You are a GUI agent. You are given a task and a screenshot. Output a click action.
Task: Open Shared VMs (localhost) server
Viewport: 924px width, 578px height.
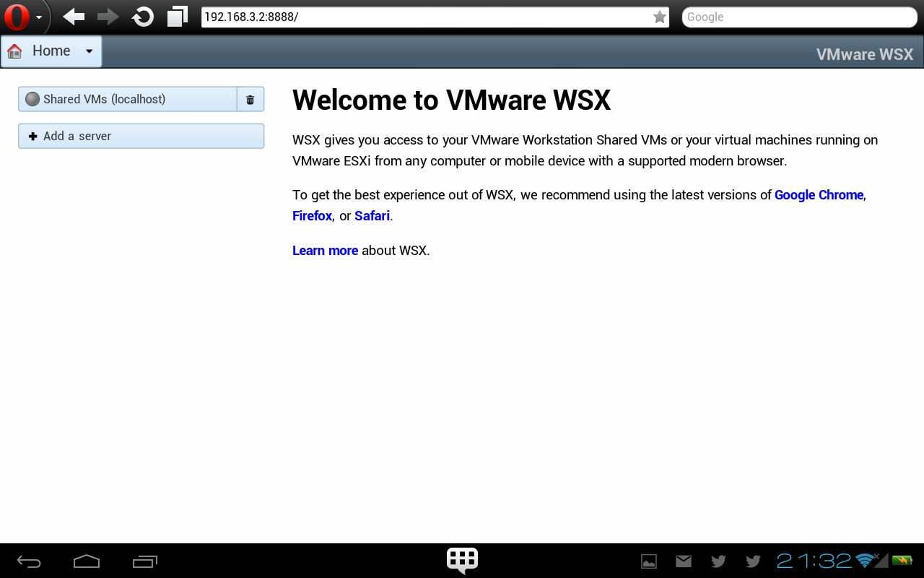tap(128, 99)
